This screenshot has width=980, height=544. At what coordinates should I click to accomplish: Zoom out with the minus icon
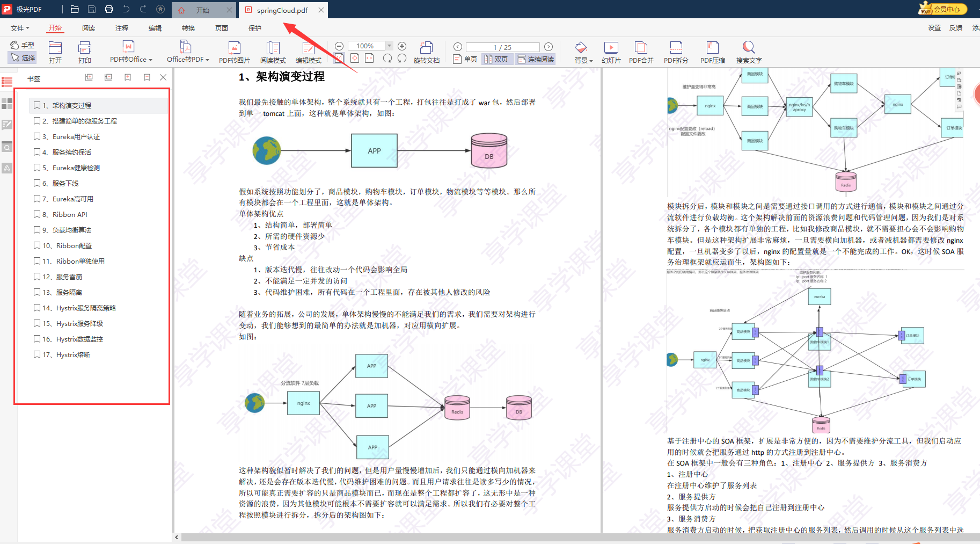[339, 46]
